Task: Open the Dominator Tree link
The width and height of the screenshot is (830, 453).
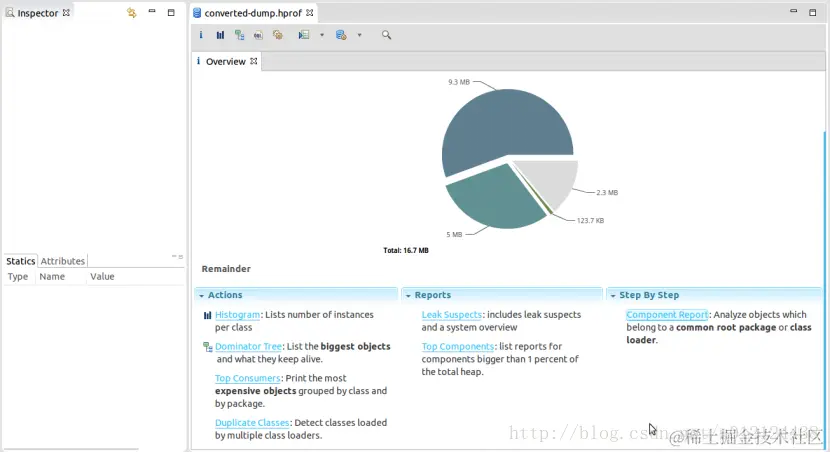Action: (248, 346)
